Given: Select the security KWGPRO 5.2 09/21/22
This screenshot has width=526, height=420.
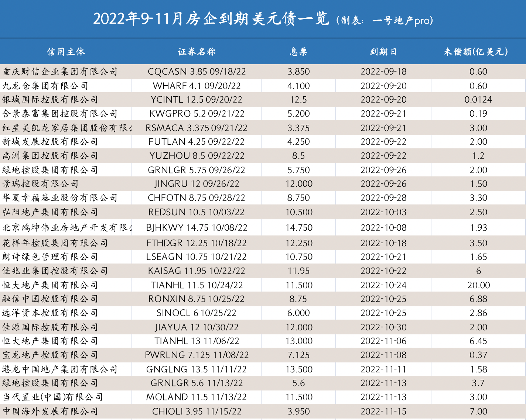Looking at the screenshot, I should point(197,114).
